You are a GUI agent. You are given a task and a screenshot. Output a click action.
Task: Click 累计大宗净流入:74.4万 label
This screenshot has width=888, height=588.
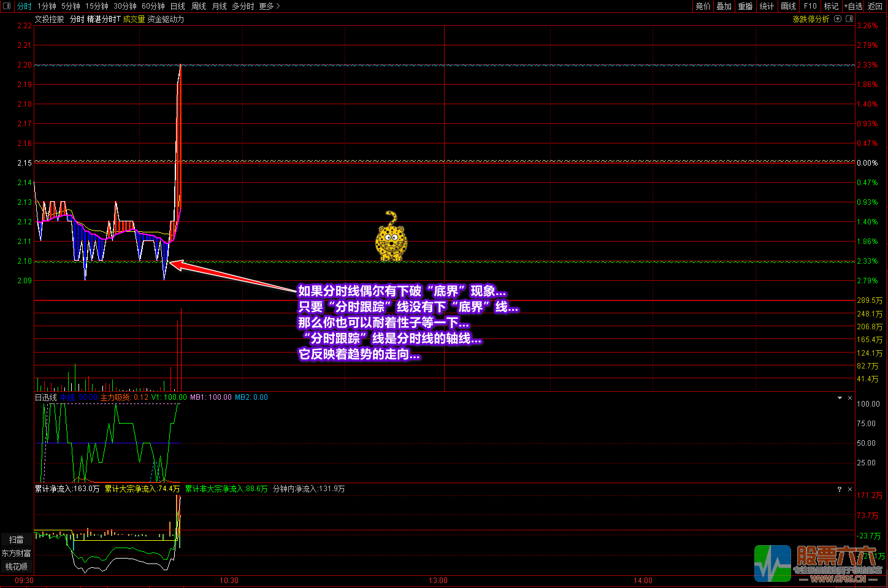tap(142, 489)
